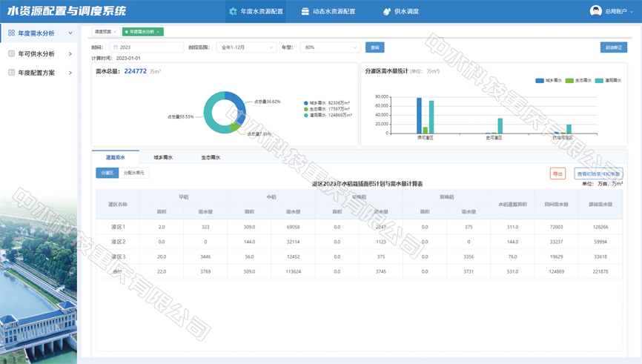Click the water-drop icon beside 供水调度

(387, 11)
